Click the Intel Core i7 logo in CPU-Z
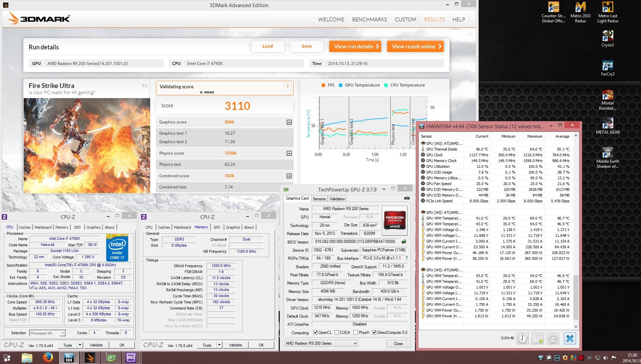 pos(117,247)
